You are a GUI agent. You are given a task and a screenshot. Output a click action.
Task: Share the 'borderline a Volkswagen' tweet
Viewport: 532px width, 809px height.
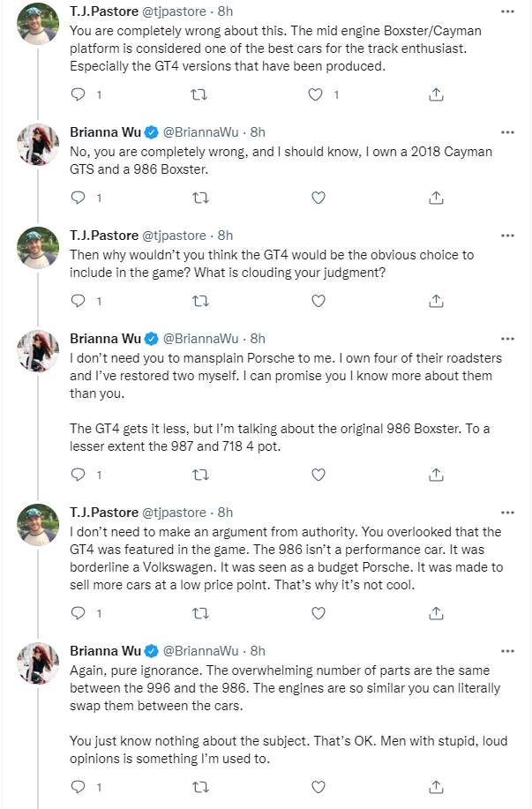436,613
